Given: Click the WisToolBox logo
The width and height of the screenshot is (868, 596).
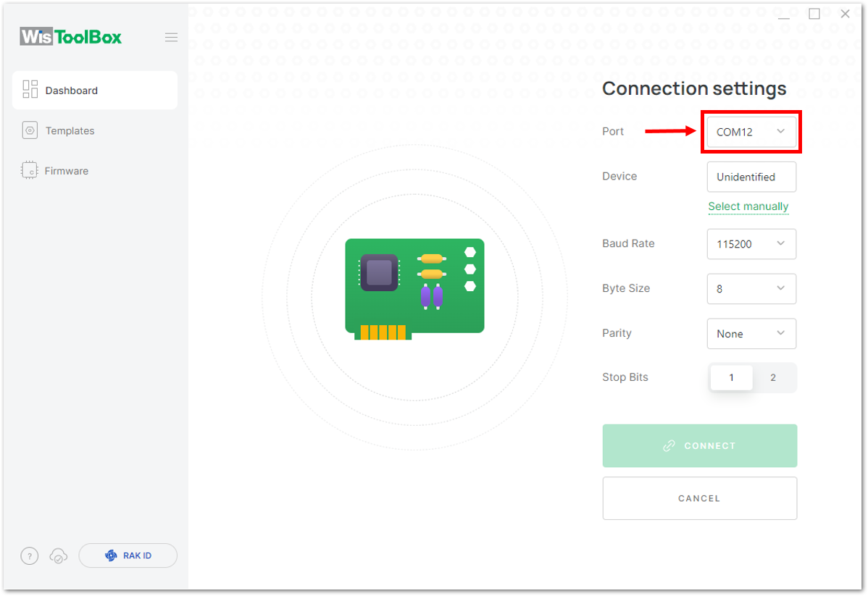Looking at the screenshot, I should (x=71, y=36).
